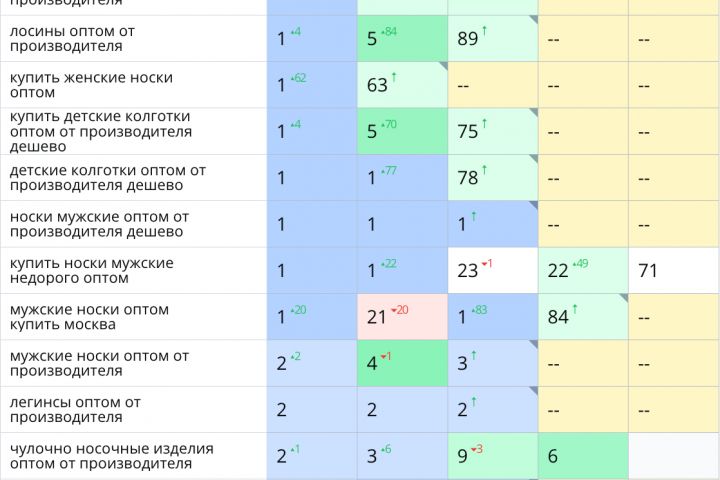720x480 pixels.
Task: Select keyword 'лосины оптом от производителя'
Action: 72,39
